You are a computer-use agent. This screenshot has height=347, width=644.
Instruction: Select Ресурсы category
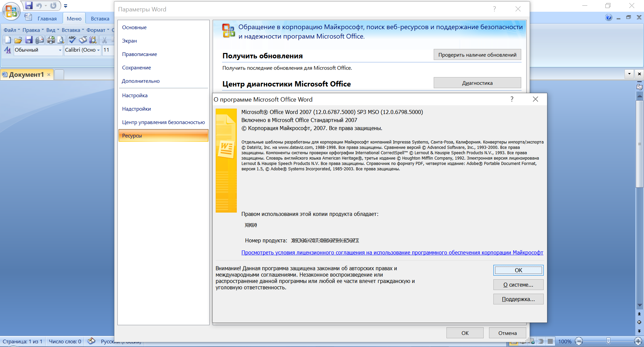pos(163,135)
